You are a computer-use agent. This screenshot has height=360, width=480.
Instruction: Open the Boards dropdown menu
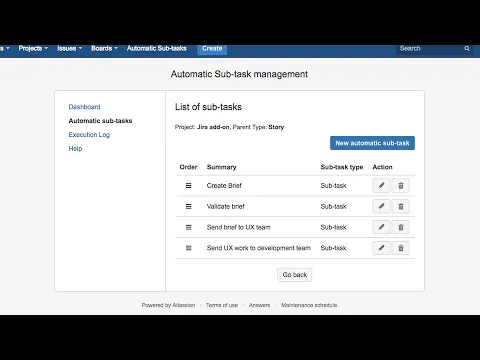pyautogui.click(x=104, y=48)
